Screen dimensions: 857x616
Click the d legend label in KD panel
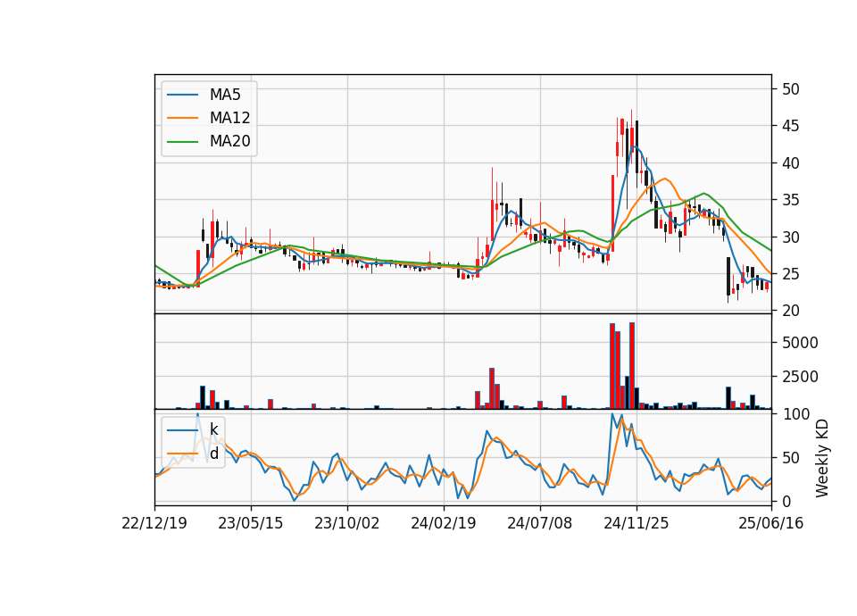tap(213, 454)
